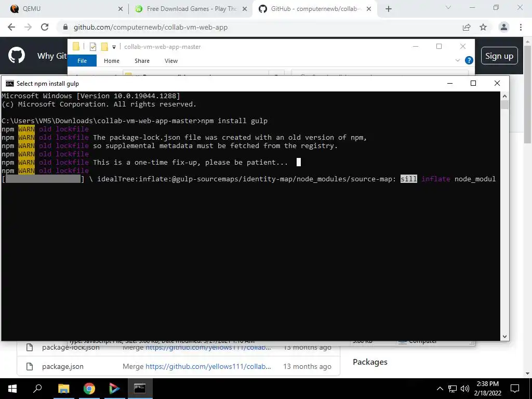Image resolution: width=532 pixels, height=399 pixels.
Task: Show hidden system tray icons
Action: [440, 389]
